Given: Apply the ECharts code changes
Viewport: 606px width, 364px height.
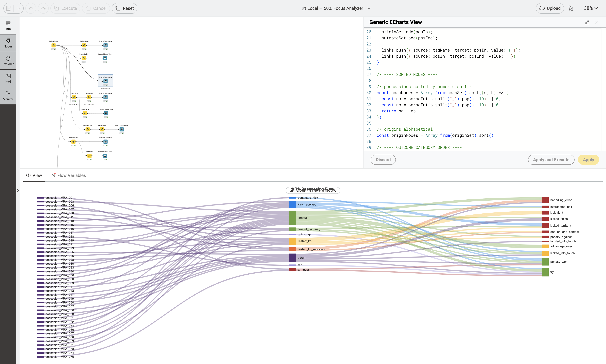Looking at the screenshot, I should pos(589,159).
